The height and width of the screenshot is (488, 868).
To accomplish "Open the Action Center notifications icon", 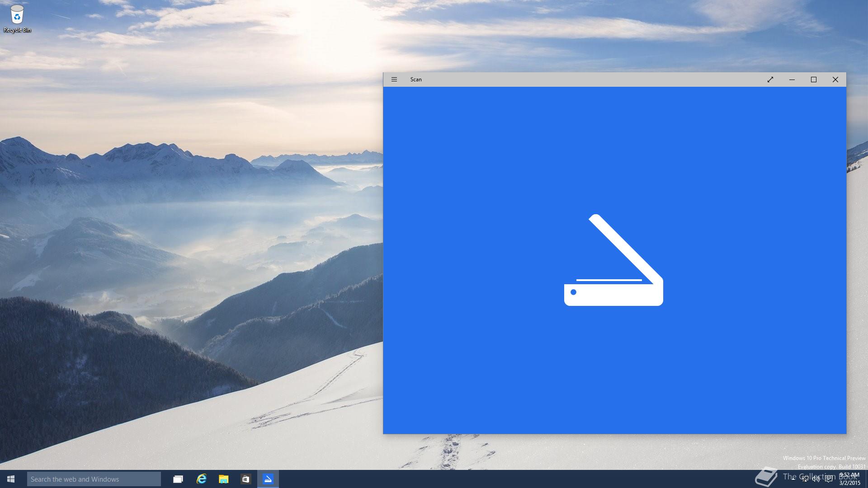I will (829, 479).
